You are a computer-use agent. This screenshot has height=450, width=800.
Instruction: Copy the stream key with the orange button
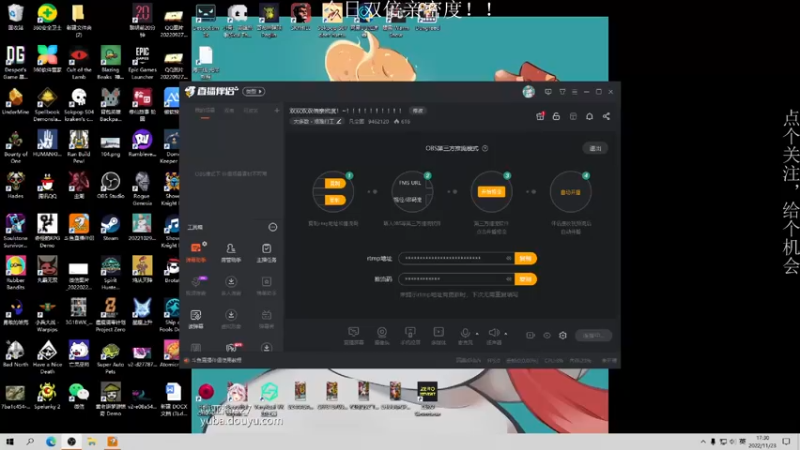pyautogui.click(x=526, y=279)
